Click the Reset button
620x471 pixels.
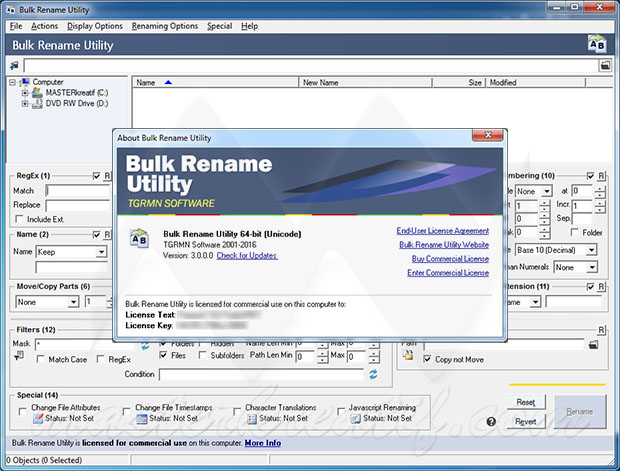coord(525,402)
